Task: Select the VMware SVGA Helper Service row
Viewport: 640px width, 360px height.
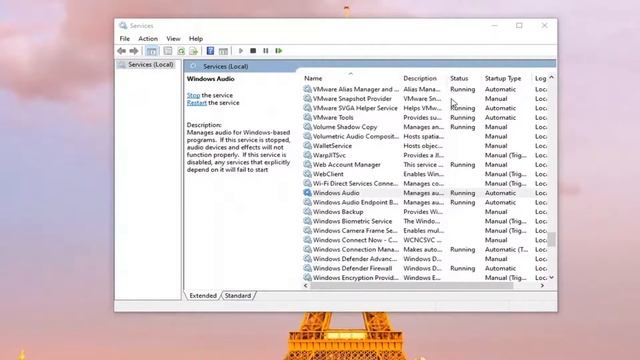Action: 355,108
